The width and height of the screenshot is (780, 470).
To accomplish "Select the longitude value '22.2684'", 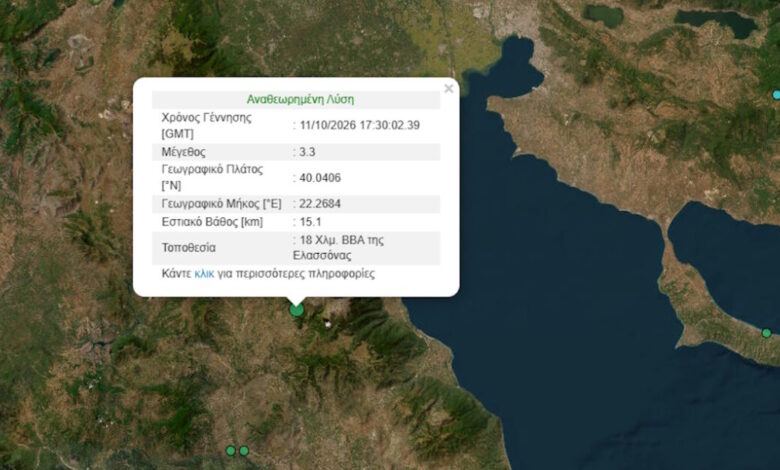I will point(320,203).
